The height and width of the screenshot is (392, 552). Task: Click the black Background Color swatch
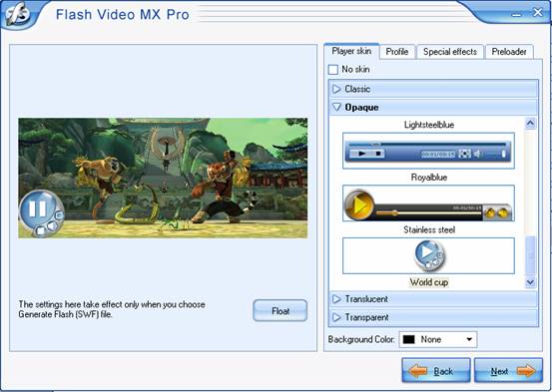coord(408,339)
